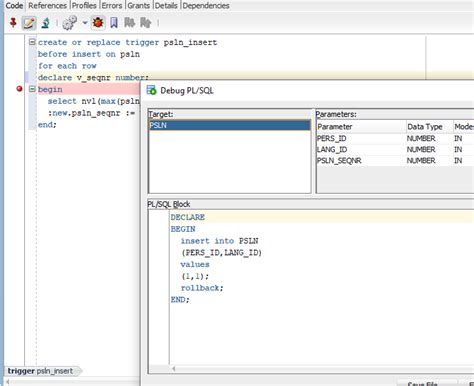The image size is (474, 386).
Task: Click the 'values' line in PL/SQL Block
Action: coord(195,264)
